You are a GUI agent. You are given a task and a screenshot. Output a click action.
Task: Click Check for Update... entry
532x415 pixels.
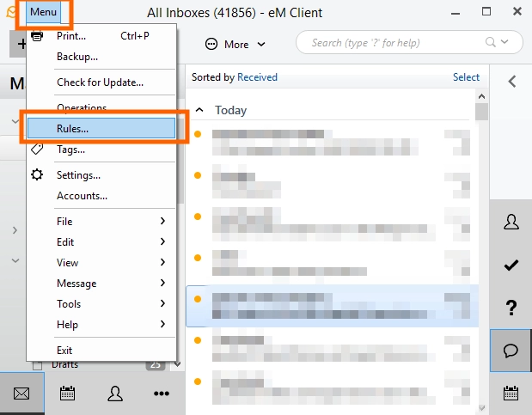coord(101,82)
